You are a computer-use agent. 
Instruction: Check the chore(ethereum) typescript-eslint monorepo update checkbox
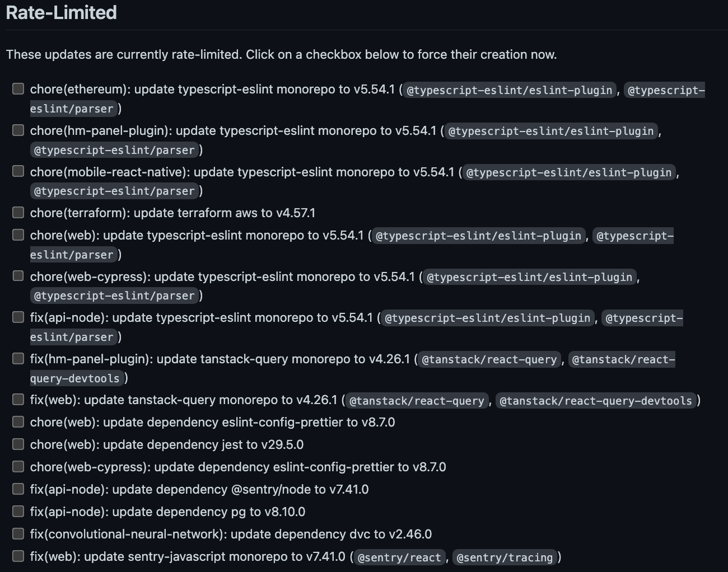click(x=18, y=88)
